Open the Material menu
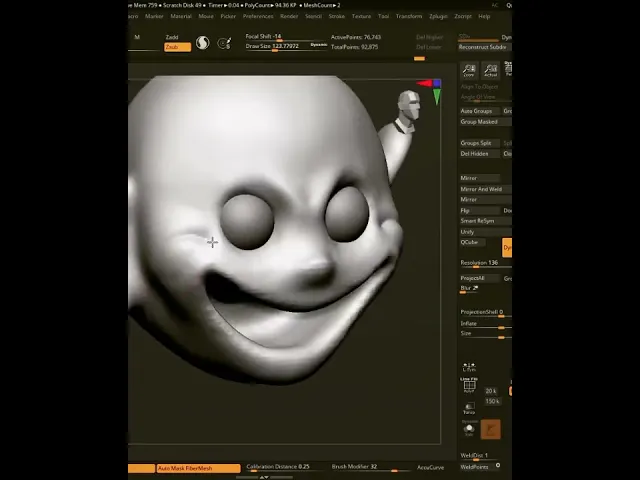Viewport: 640px width, 480px height. click(181, 16)
